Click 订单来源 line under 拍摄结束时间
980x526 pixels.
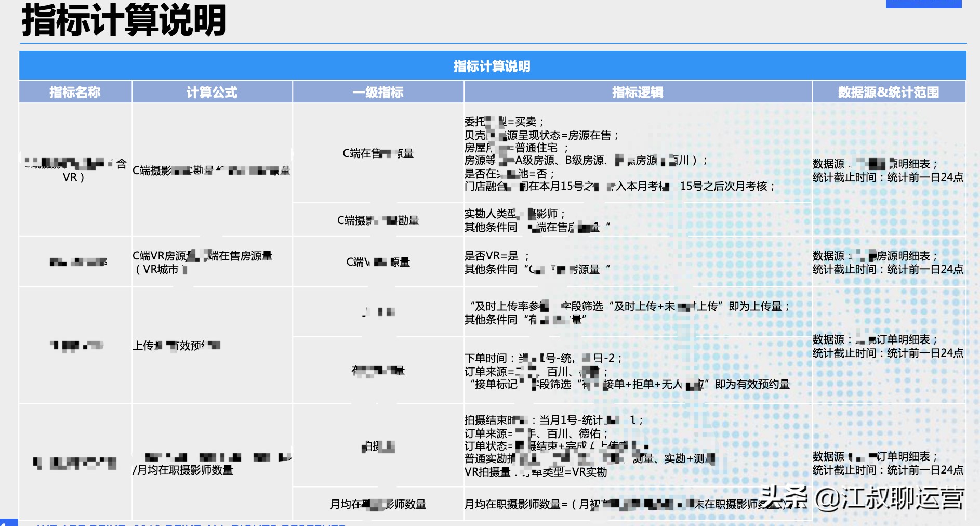click(536, 433)
